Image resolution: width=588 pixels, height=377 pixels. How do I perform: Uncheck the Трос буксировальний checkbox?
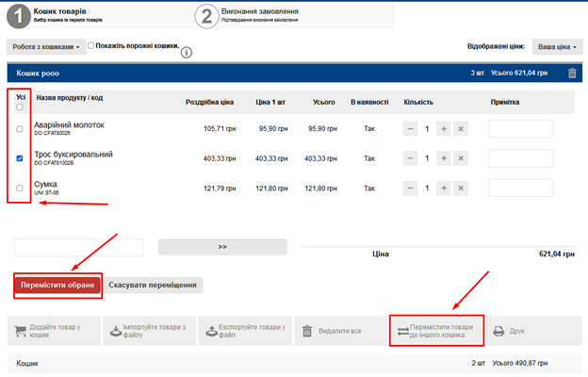coord(21,158)
